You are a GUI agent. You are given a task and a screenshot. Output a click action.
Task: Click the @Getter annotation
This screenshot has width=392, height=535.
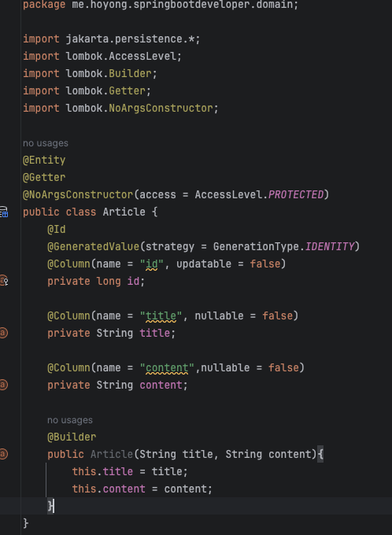click(44, 178)
